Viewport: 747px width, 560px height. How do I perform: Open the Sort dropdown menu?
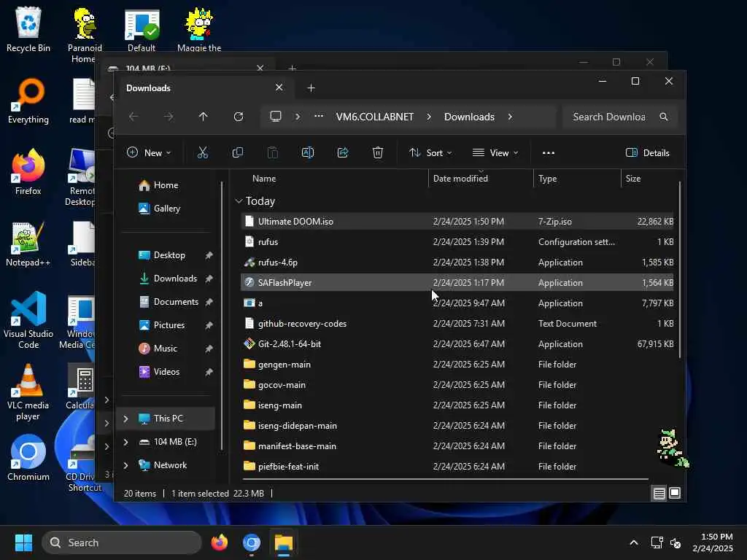click(x=430, y=153)
